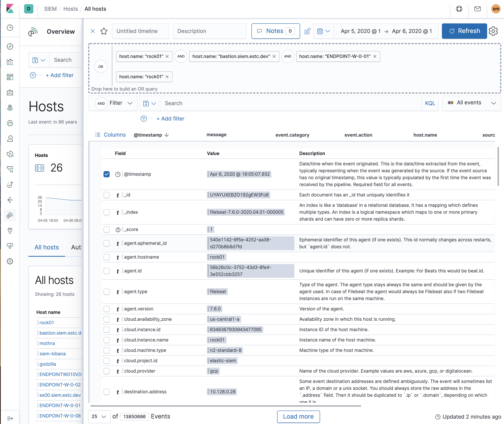This screenshot has height=424, width=504.
Task: Open the newsfeed mail icon
Action: point(477,9)
